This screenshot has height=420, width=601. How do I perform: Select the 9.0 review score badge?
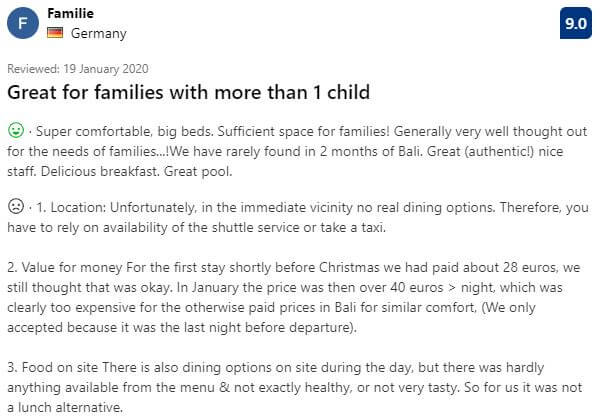(x=576, y=23)
